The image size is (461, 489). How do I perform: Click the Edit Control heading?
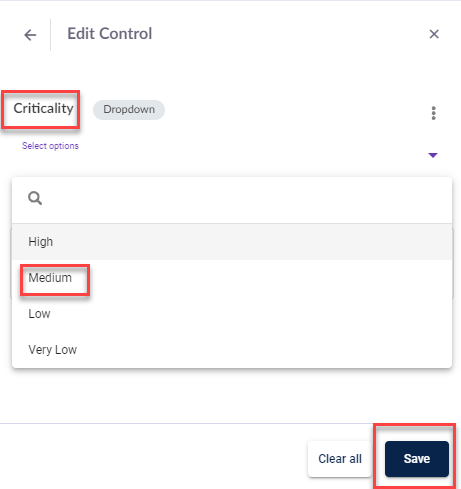110,34
